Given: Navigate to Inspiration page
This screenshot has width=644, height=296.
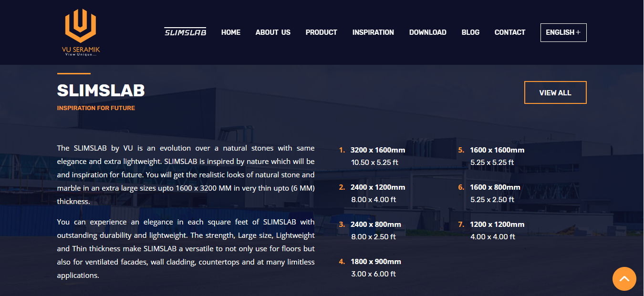Looking at the screenshot, I should [x=373, y=32].
